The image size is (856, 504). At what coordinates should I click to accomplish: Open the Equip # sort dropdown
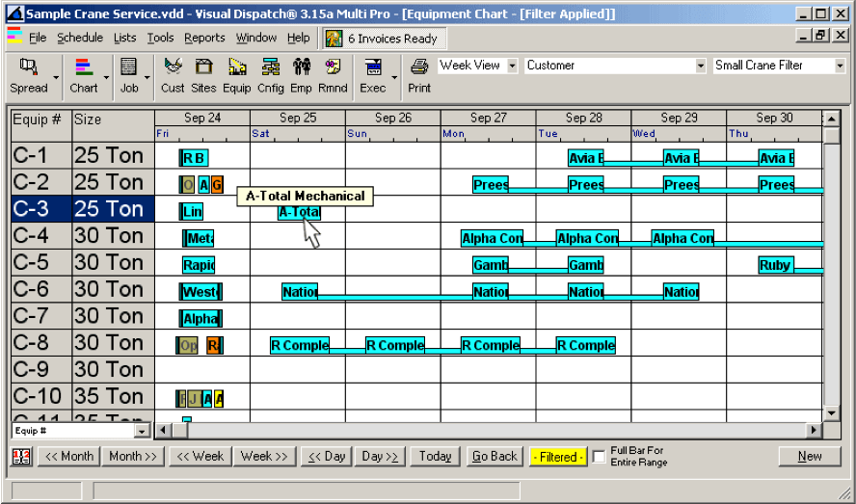pos(142,432)
